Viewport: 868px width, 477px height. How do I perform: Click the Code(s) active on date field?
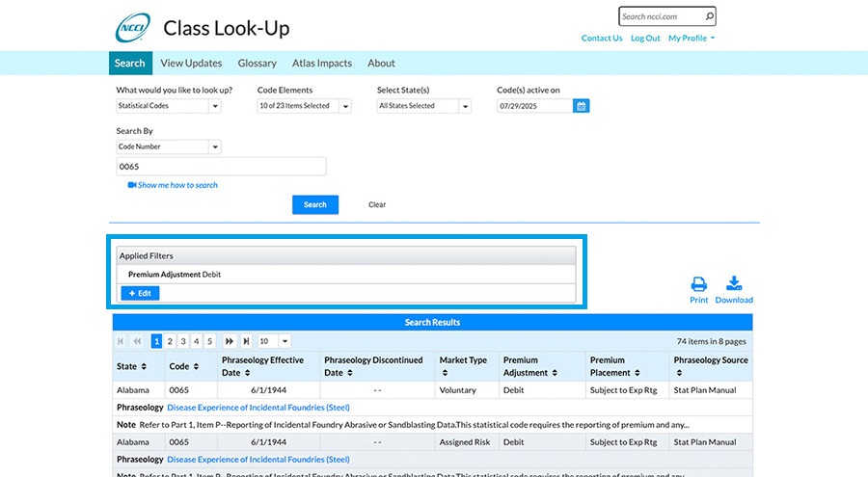pyautogui.click(x=534, y=106)
